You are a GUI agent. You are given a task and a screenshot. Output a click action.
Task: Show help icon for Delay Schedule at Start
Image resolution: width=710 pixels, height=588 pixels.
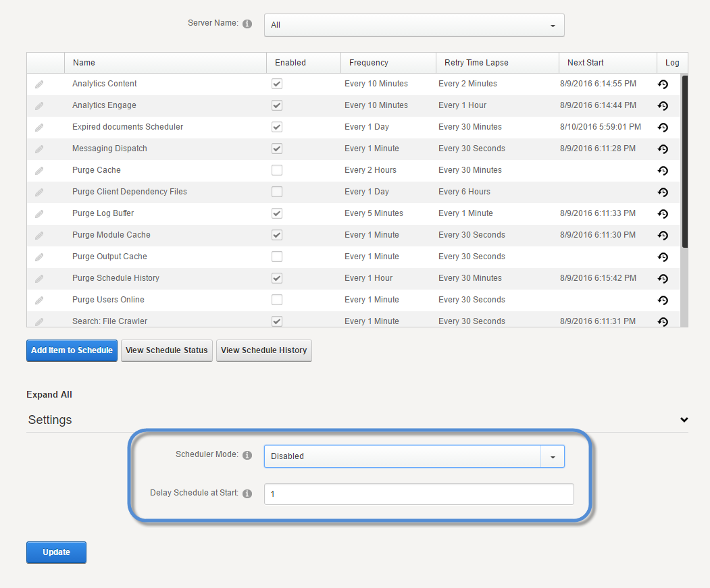pyautogui.click(x=247, y=493)
